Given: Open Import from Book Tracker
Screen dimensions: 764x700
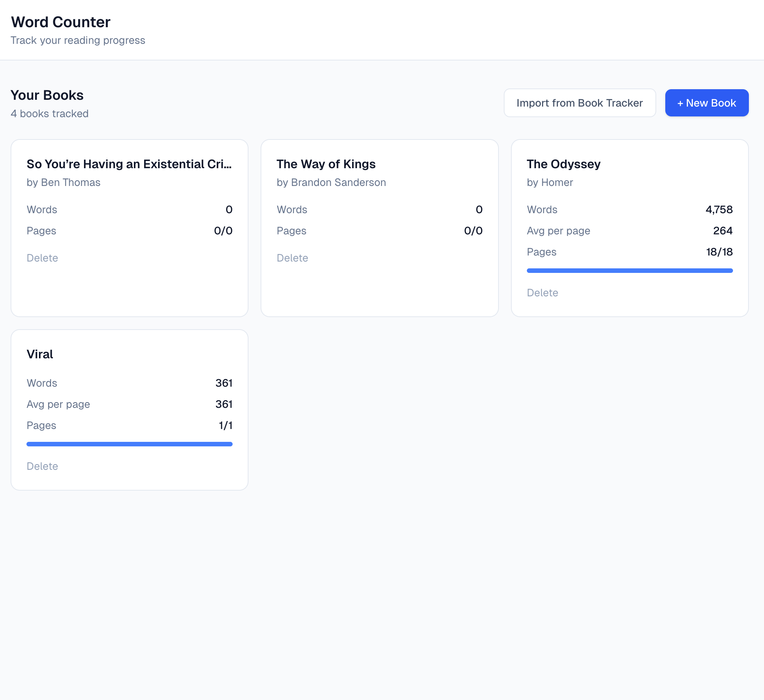Looking at the screenshot, I should [x=579, y=103].
